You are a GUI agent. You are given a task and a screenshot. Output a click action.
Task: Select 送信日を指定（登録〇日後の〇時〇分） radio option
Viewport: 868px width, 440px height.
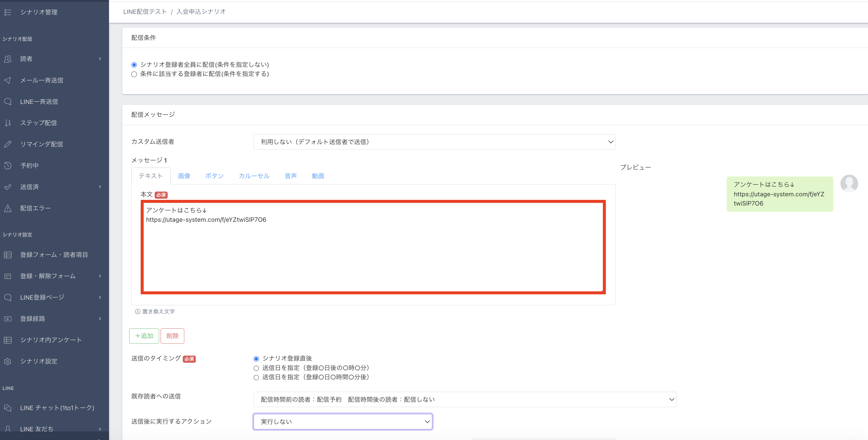pos(256,368)
